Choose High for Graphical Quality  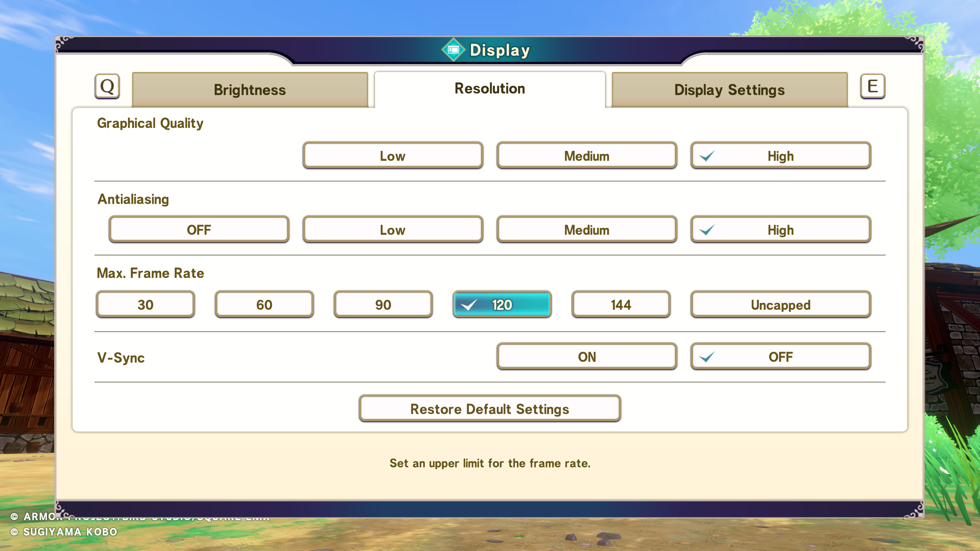(x=781, y=156)
